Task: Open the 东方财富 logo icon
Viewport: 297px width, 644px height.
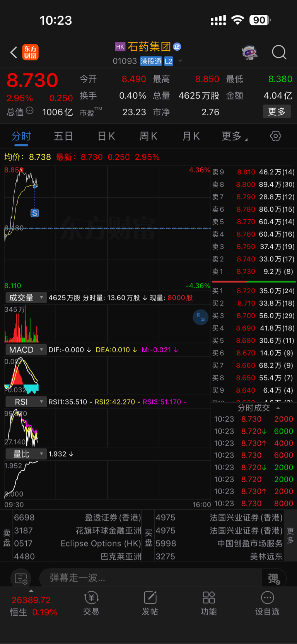Action: point(31,52)
